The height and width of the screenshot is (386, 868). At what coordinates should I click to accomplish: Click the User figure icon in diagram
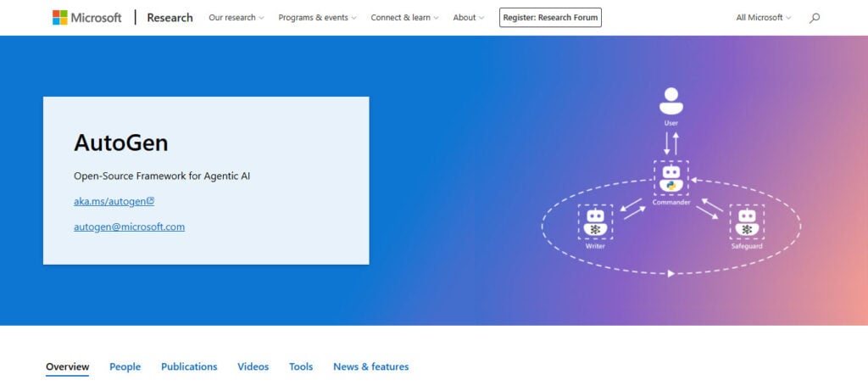[x=671, y=101]
